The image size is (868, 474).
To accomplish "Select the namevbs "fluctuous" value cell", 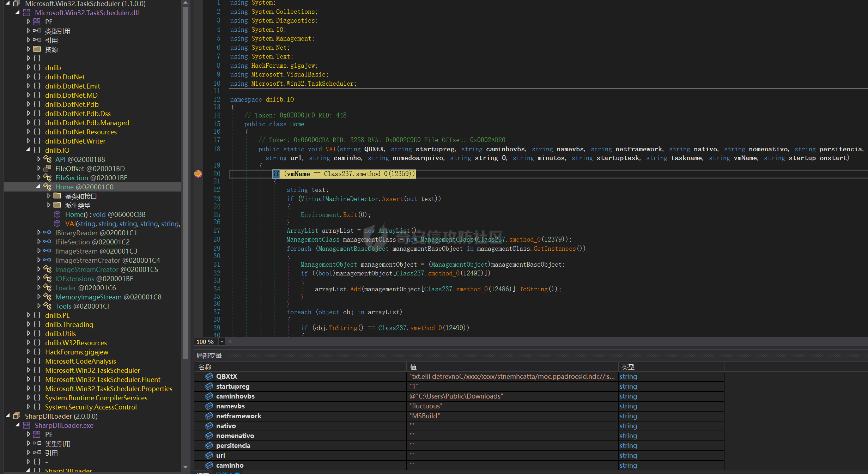I will tap(512, 406).
